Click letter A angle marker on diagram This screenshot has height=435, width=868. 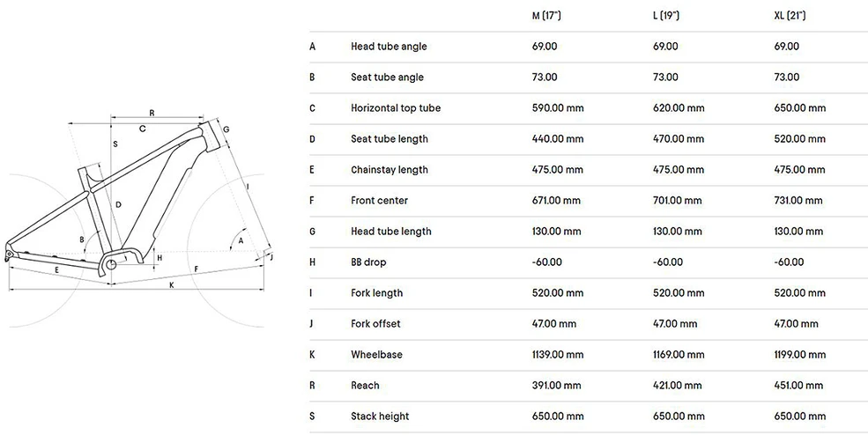click(x=241, y=240)
